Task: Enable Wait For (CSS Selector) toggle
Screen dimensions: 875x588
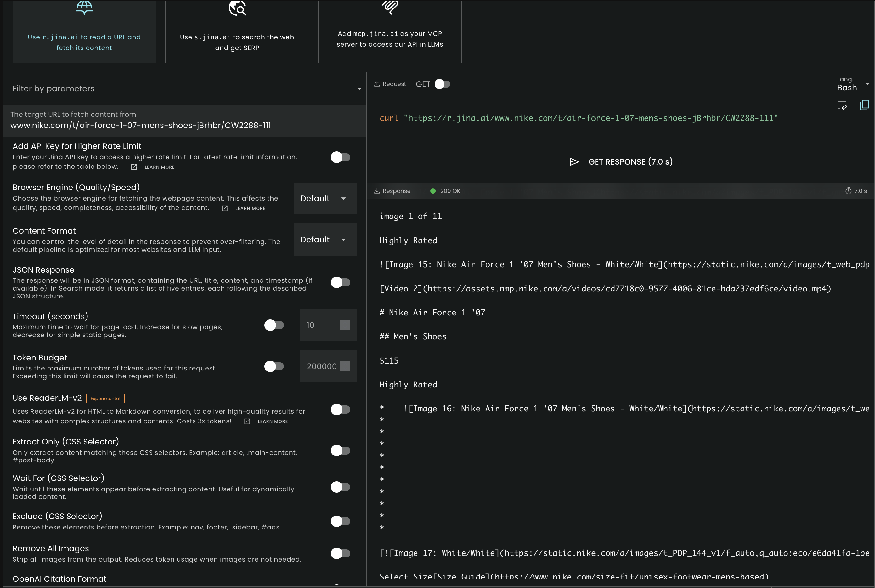Action: tap(341, 487)
